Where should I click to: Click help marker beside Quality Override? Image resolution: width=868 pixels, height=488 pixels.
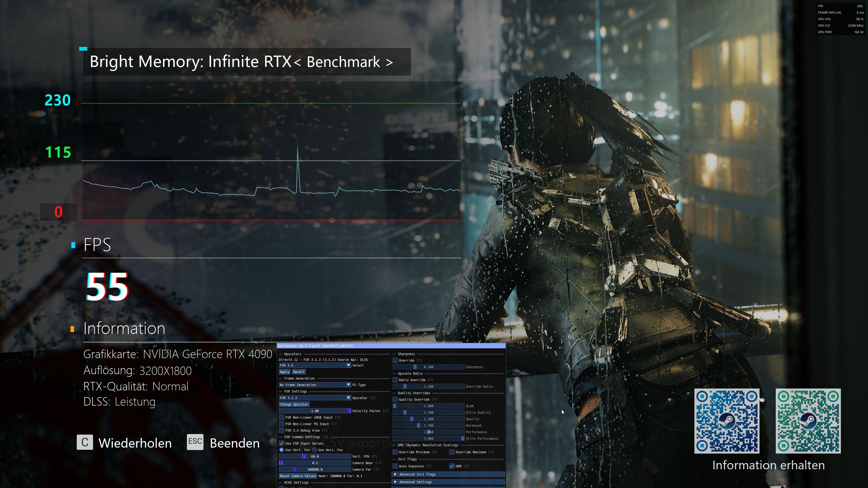coord(434,399)
